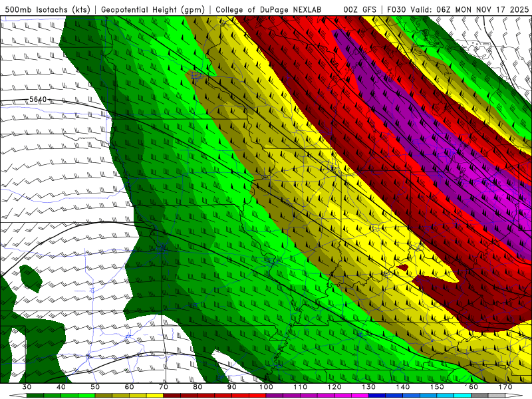Click the 5640 height contour label

[38, 99]
